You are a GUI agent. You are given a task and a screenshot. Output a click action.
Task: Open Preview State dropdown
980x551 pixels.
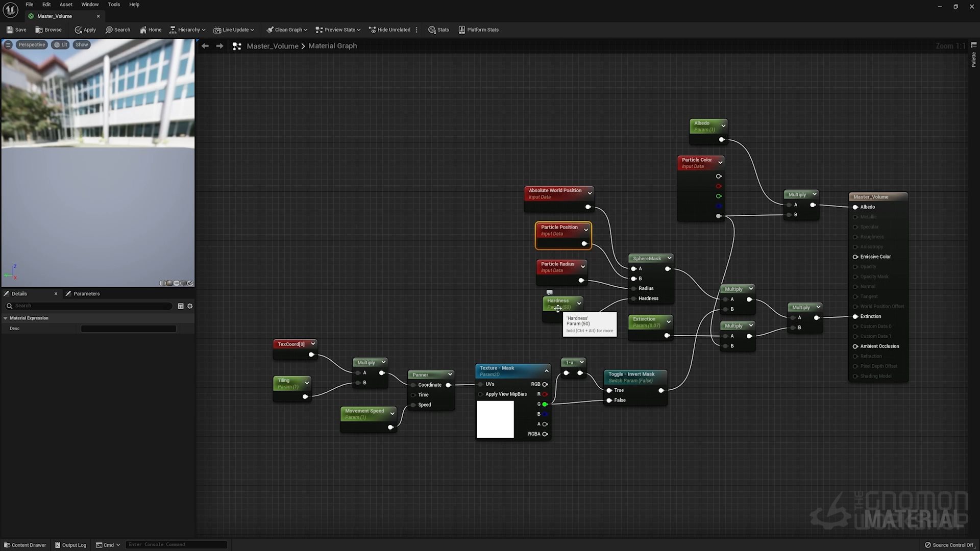338,30
